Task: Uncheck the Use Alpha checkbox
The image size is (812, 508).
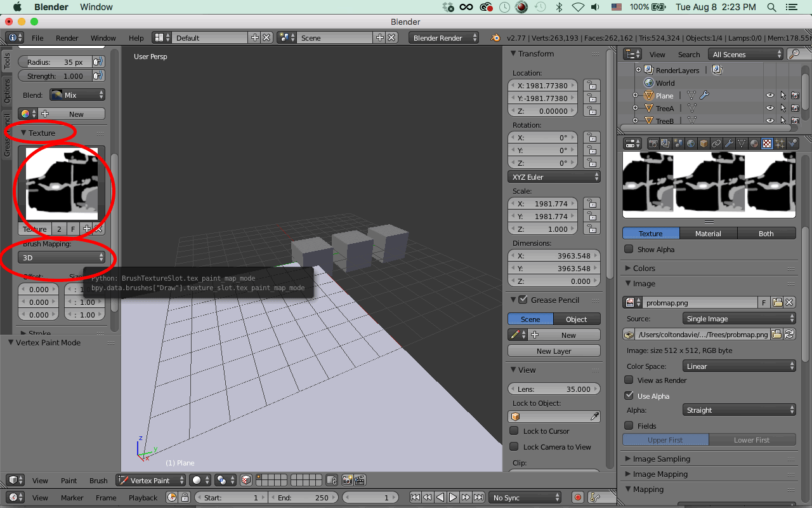Action: (x=629, y=396)
